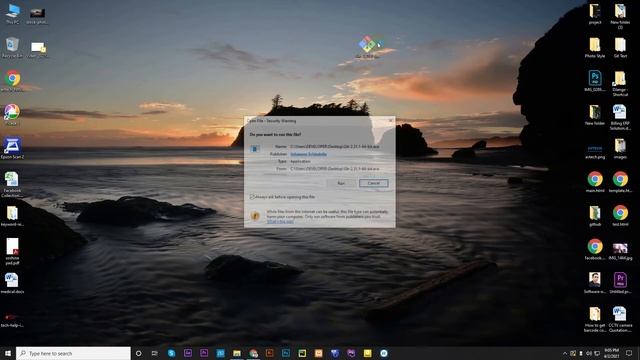Select the Facebook Collection spreadsheet icon
This screenshot has height=360, width=640.
pos(12,184)
